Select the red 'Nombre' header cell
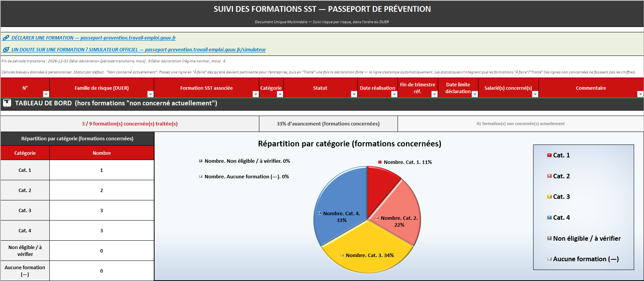 [102, 153]
